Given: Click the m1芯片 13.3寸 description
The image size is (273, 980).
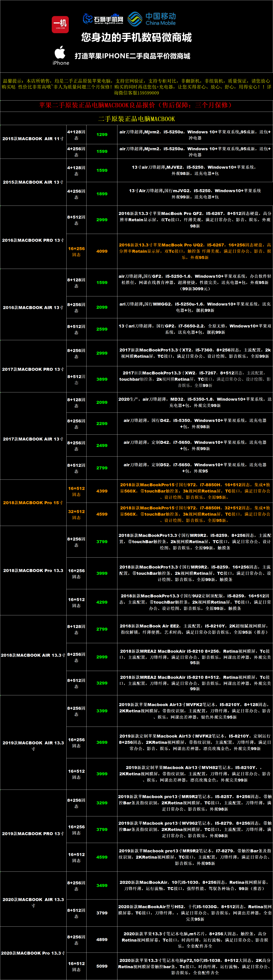Looking at the screenshot, I should click(195, 940).
